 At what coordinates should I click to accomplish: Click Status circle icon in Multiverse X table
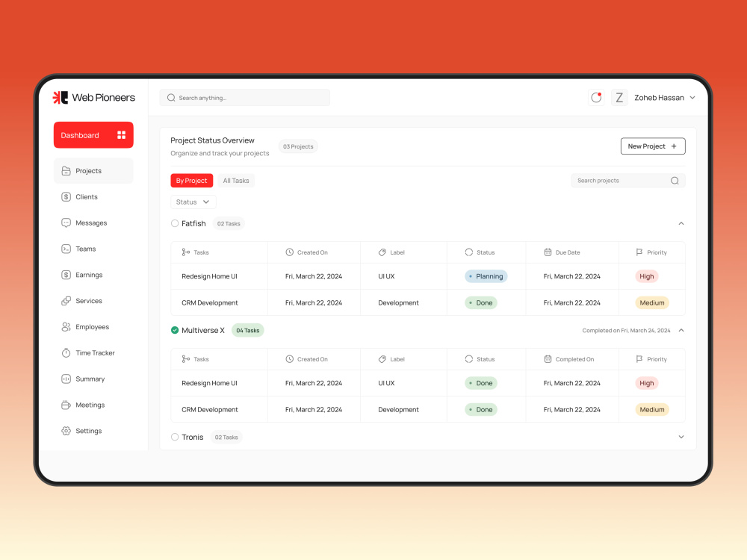(469, 359)
